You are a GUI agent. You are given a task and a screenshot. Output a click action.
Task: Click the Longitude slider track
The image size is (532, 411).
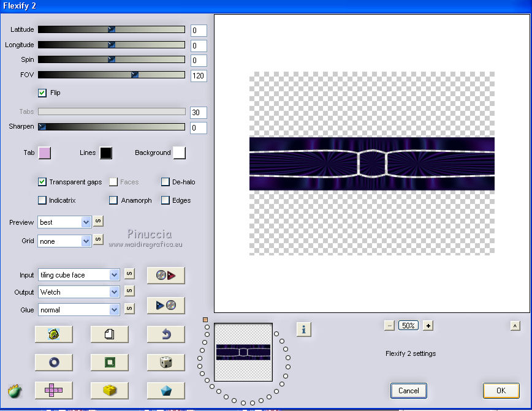point(112,45)
